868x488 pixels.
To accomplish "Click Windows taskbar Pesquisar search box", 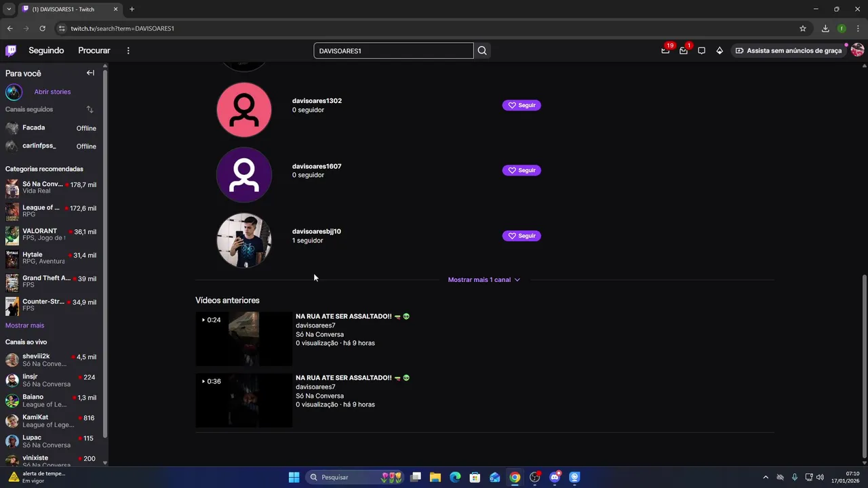I will (356, 477).
